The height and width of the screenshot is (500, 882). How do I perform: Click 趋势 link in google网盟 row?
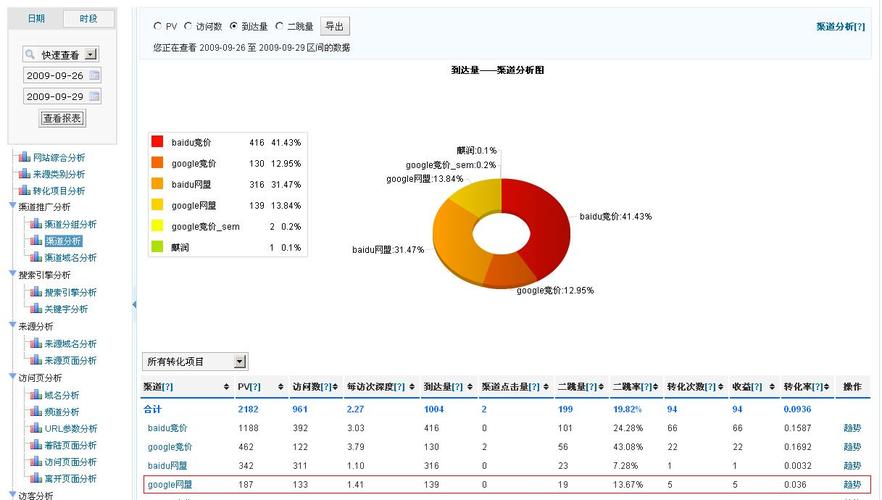(x=852, y=484)
